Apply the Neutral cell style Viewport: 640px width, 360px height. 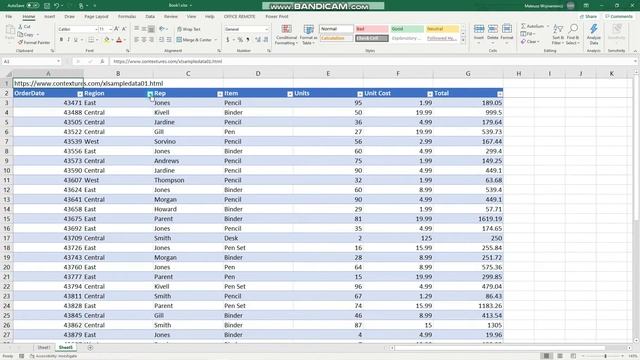(442, 29)
